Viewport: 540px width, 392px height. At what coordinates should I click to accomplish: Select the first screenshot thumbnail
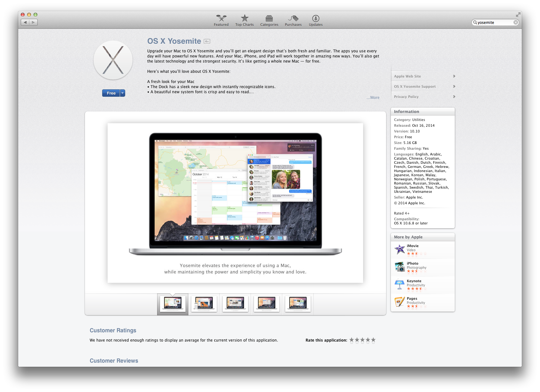click(x=173, y=304)
